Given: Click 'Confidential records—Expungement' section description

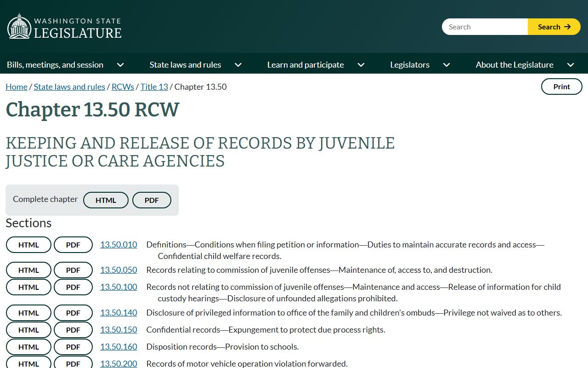Looking at the screenshot, I should point(266,330).
